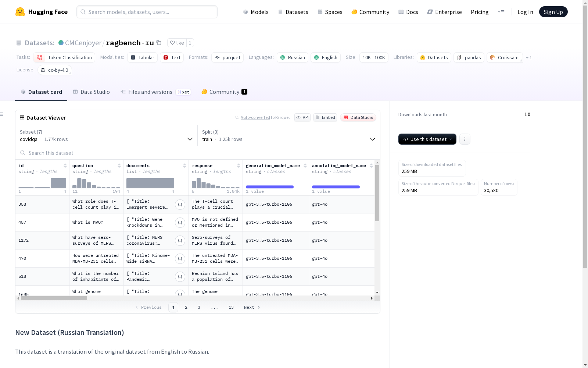Switch to the Dataset card tab
The image size is (588, 368).
point(41,92)
